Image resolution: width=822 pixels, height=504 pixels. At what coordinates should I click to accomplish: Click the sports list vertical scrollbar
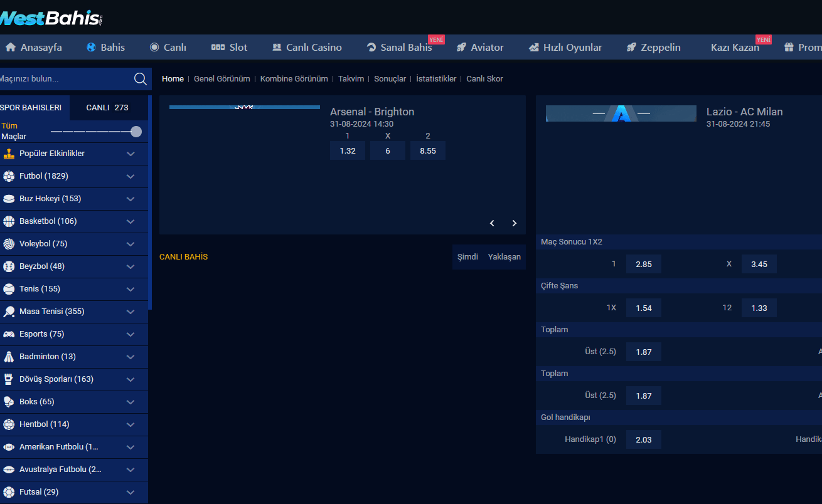click(x=150, y=202)
